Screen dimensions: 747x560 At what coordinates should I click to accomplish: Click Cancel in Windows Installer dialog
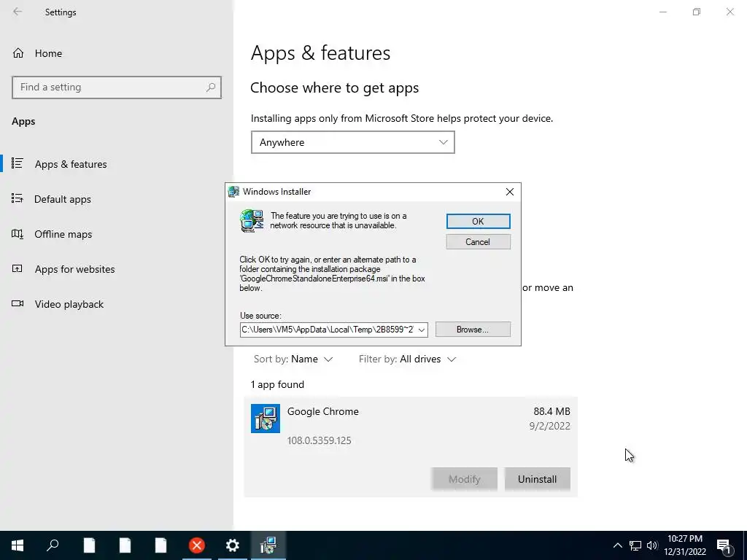tap(478, 242)
